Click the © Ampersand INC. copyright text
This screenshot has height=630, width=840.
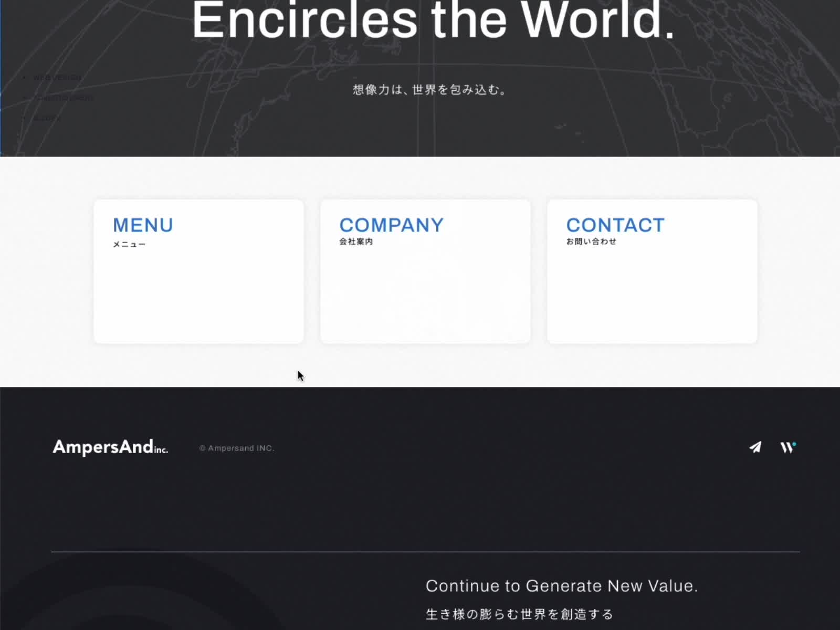coord(237,448)
